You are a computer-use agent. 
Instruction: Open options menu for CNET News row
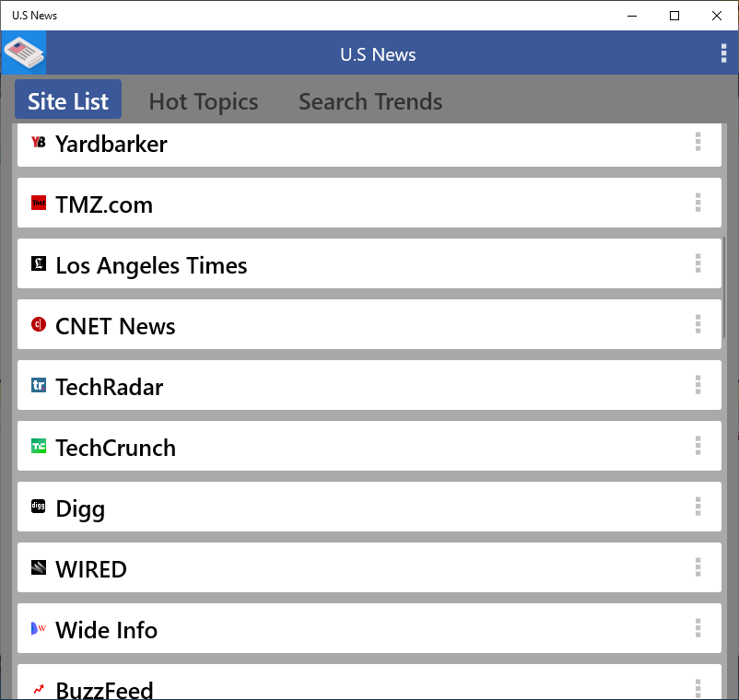click(698, 324)
